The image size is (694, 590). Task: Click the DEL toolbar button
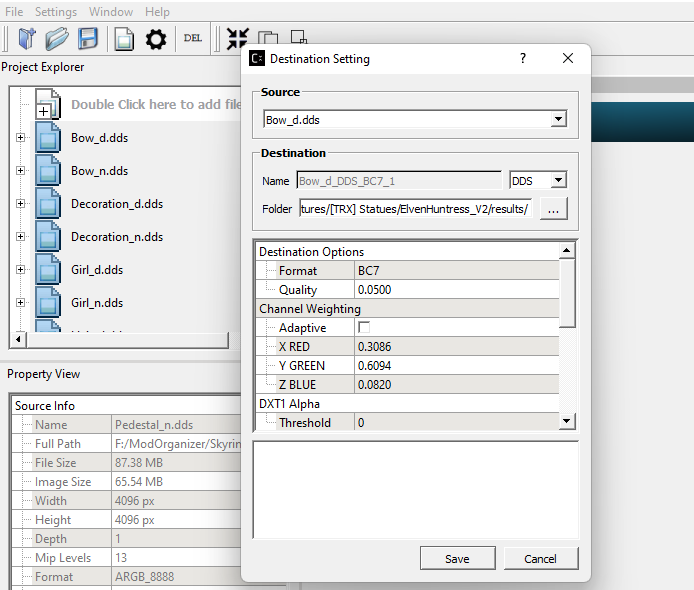click(193, 38)
